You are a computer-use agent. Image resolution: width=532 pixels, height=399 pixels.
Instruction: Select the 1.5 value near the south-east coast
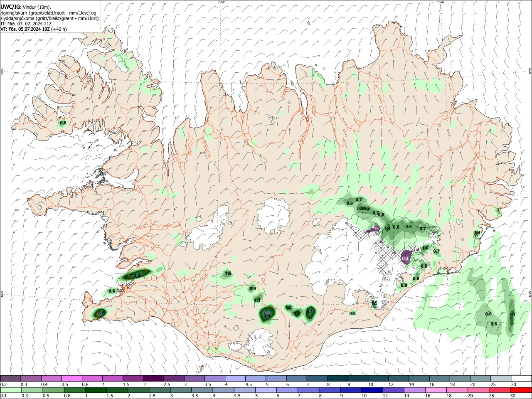coord(374,303)
